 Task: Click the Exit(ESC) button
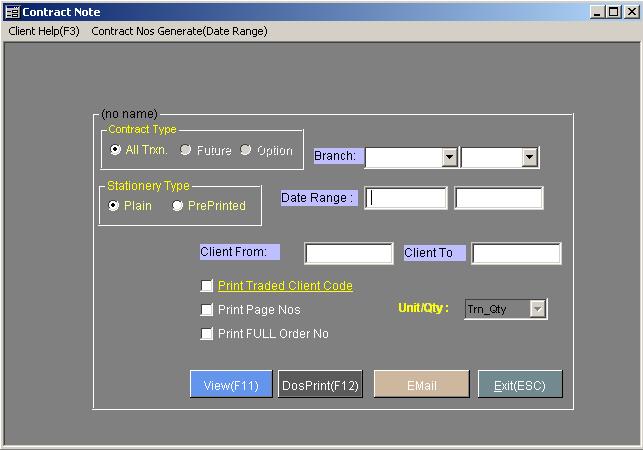tap(519, 385)
